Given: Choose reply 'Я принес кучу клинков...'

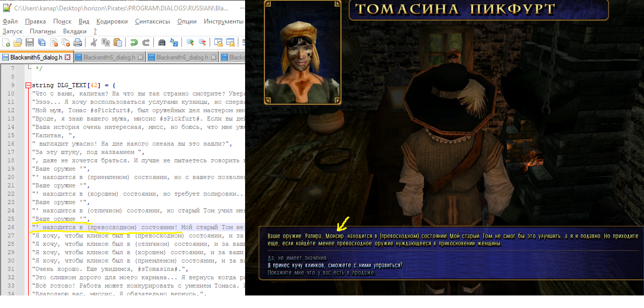Looking at the screenshot, I should coord(335,265).
